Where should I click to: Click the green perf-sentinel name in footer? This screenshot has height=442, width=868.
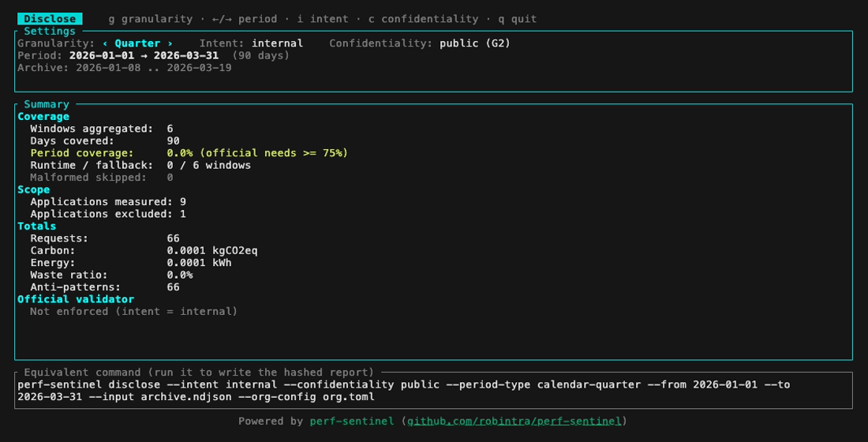(351, 421)
